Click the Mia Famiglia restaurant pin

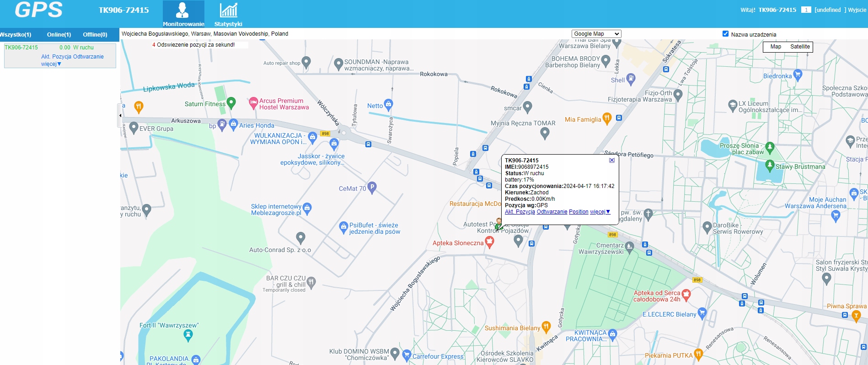607,118
